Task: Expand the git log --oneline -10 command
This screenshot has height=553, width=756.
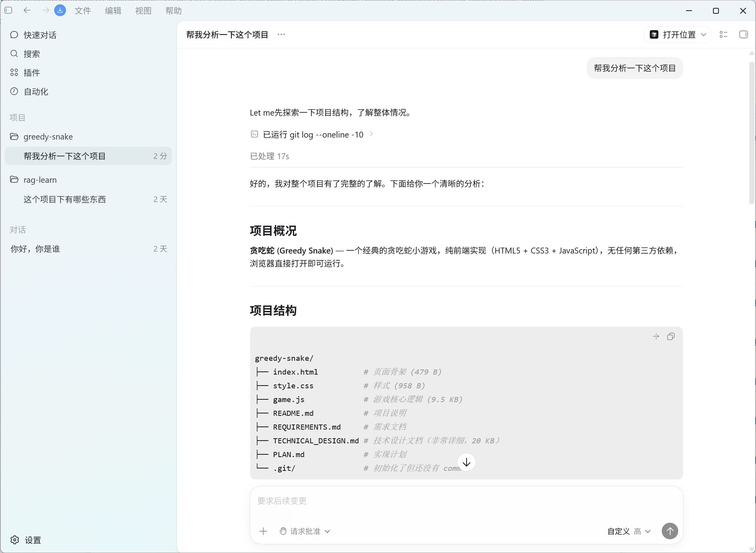Action: click(312, 134)
